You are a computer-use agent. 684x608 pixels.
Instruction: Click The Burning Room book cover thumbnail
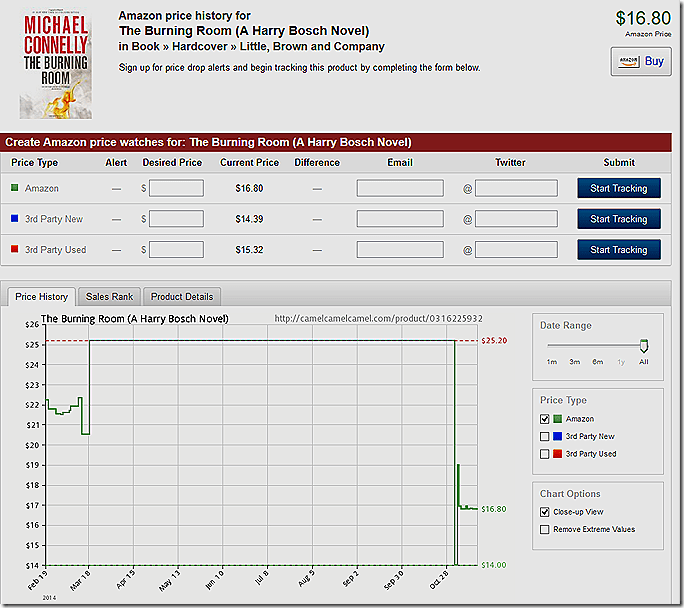tap(55, 65)
